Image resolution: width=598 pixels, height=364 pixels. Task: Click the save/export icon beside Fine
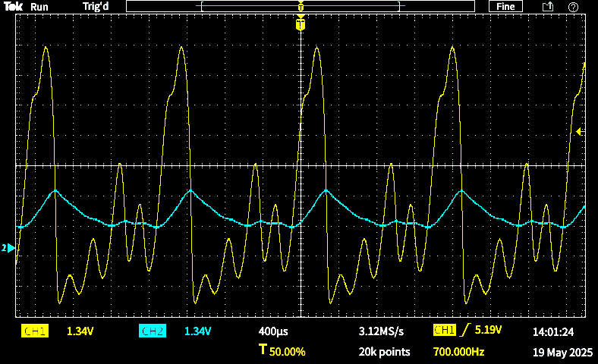pos(547,7)
